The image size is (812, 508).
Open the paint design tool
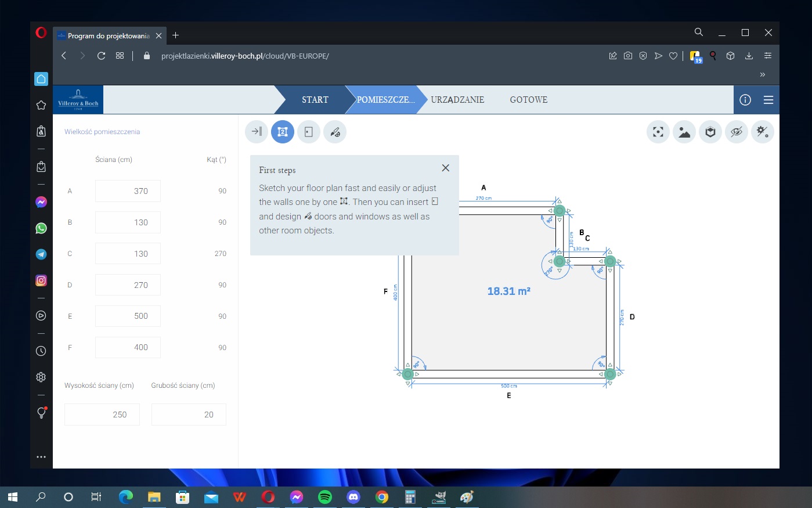click(335, 132)
